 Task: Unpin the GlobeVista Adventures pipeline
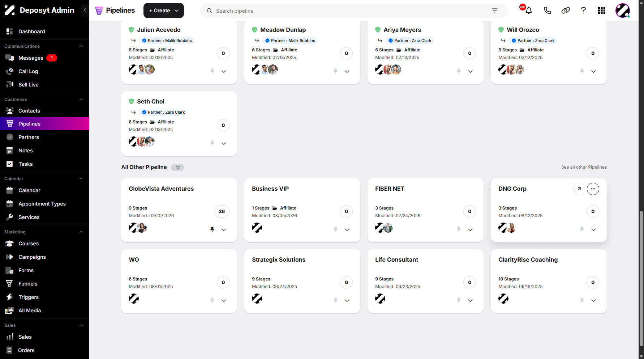(212, 229)
